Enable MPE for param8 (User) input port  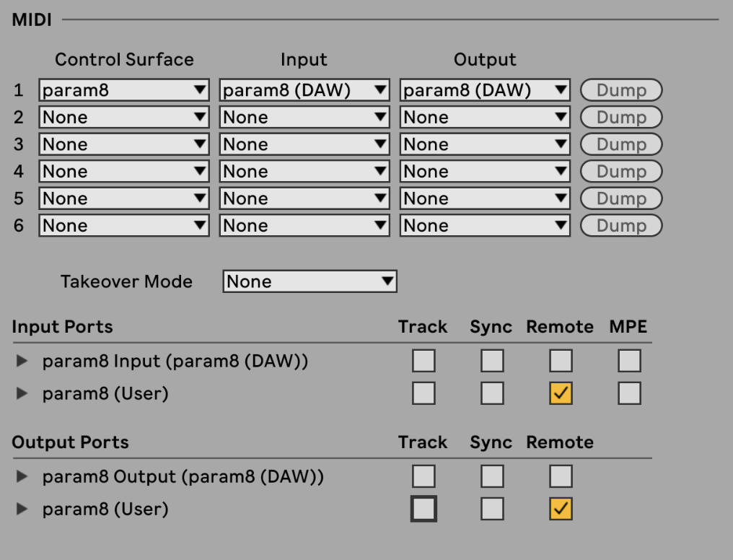pos(629,393)
